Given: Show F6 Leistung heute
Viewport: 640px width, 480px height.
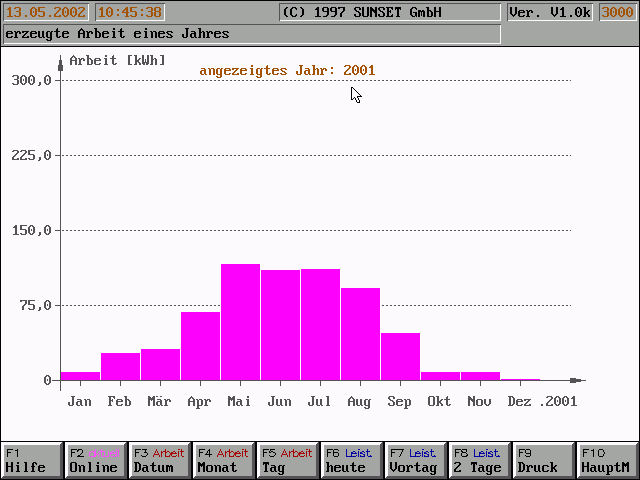Looking at the screenshot, I should [352, 460].
